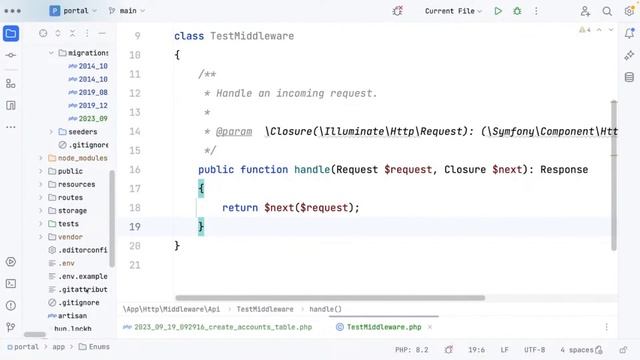Open the Database tool window
This screenshot has width=640, height=360.
629,77
